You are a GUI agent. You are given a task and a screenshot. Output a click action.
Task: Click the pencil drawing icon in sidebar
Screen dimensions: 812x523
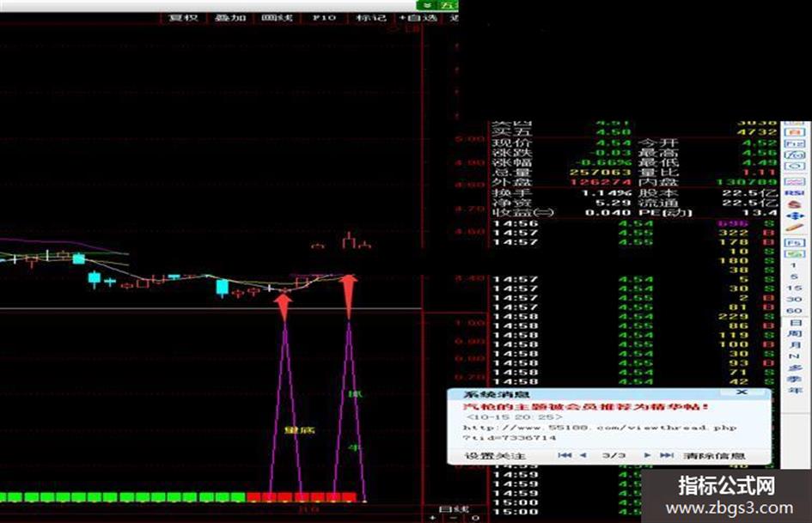[x=795, y=228]
